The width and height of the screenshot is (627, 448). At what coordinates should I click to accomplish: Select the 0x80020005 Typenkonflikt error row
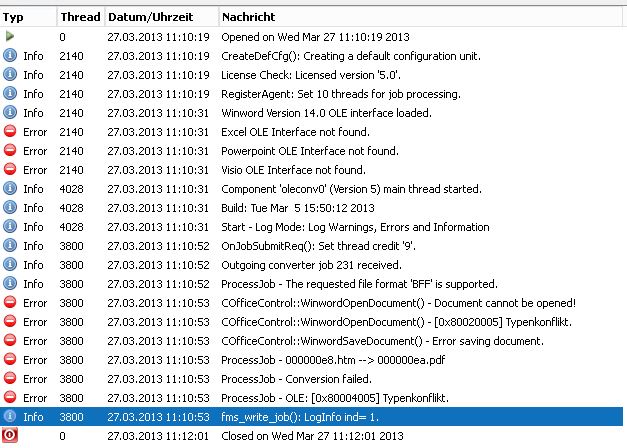click(x=312, y=322)
